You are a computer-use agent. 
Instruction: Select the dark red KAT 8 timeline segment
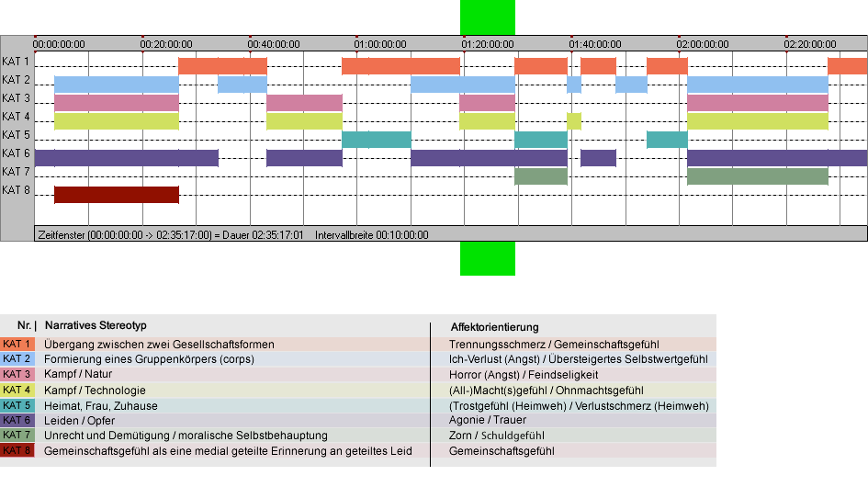[x=117, y=195]
